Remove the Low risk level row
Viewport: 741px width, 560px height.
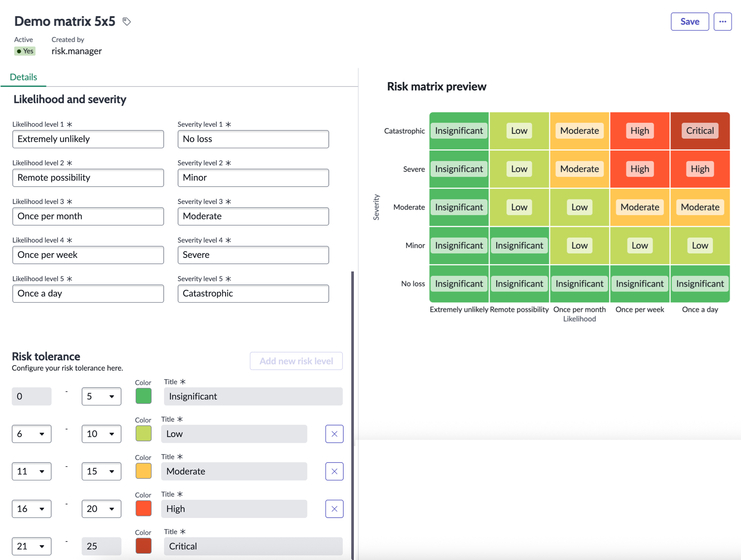coord(334,434)
